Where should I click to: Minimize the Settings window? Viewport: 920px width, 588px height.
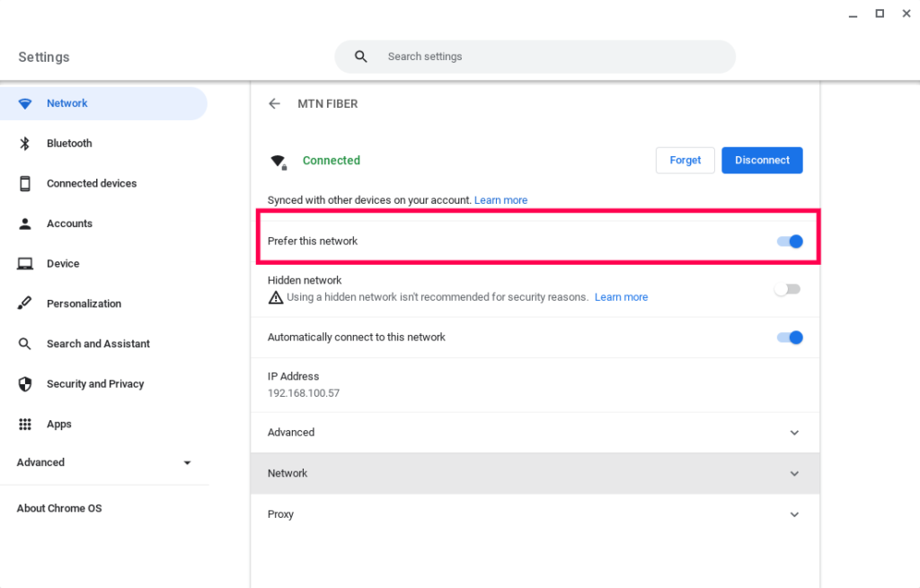pyautogui.click(x=854, y=14)
